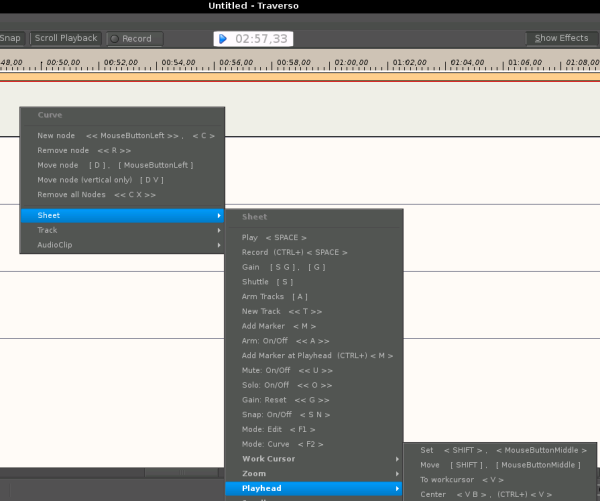Click the Show Effects button

(x=561, y=38)
